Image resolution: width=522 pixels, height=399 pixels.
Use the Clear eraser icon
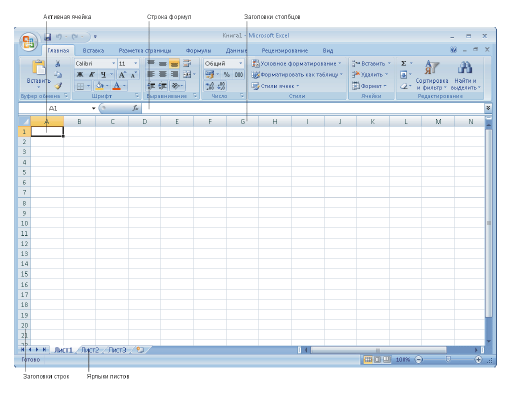tap(404, 86)
